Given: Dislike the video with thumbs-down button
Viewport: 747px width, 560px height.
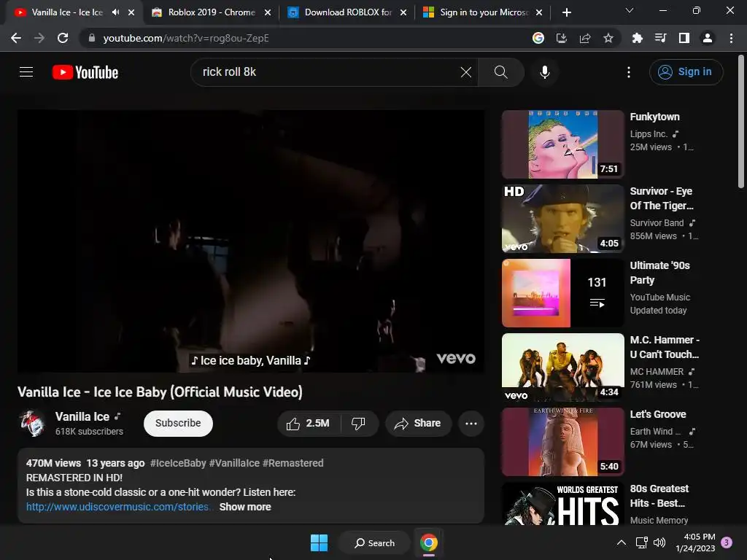Looking at the screenshot, I should coord(359,424).
